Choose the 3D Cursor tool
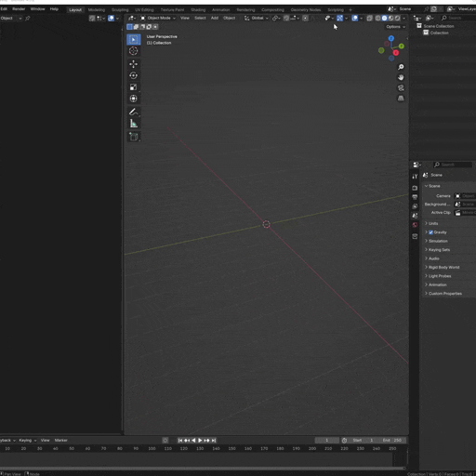This screenshot has height=476, width=476. point(134,51)
